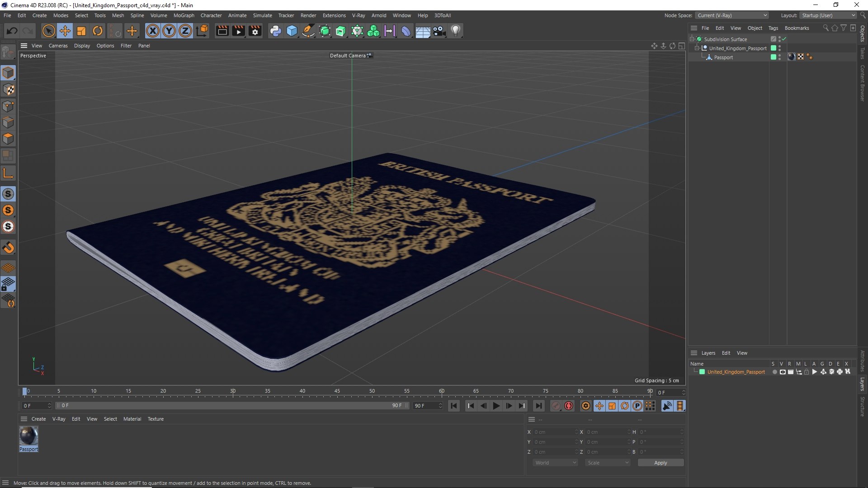Select the Spline Pen tool
The image size is (868, 488).
coord(308,31)
